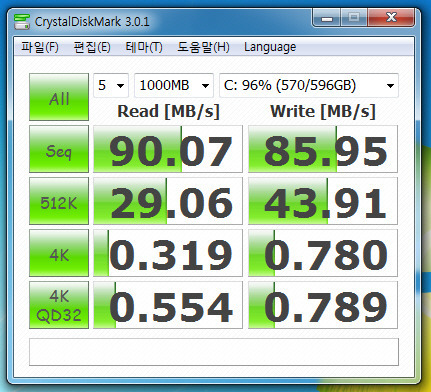Open the 테마(T) menu
The height and width of the screenshot is (392, 431).
coord(144,47)
